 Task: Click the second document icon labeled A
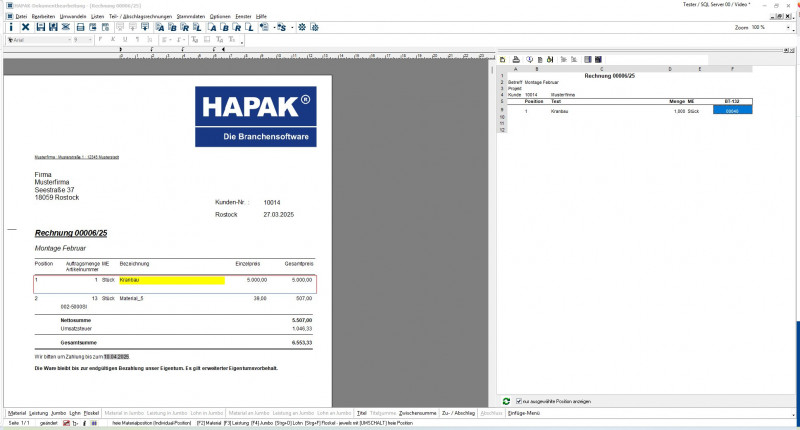[212, 28]
